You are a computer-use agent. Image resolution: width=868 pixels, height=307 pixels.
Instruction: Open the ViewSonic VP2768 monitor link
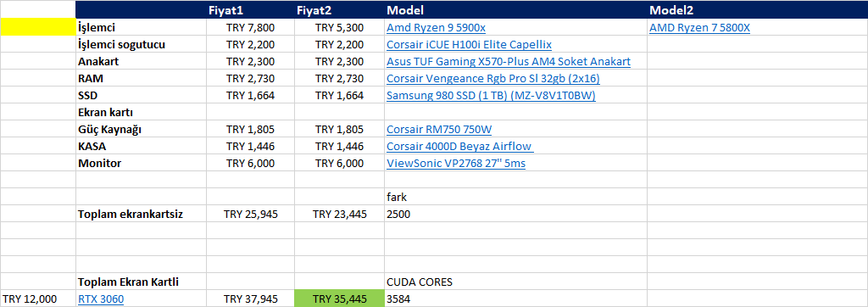pyautogui.click(x=456, y=164)
